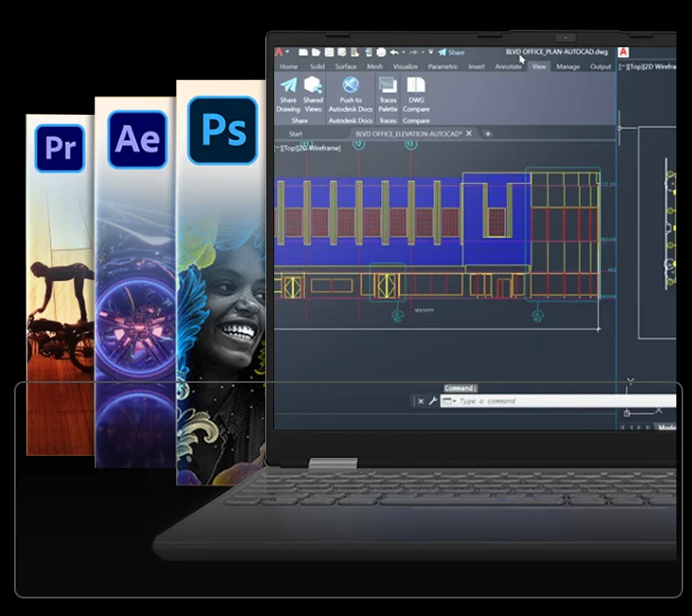The width and height of the screenshot is (692, 616).
Task: Switch to the Mesh ribbon tab
Action: pos(375,67)
